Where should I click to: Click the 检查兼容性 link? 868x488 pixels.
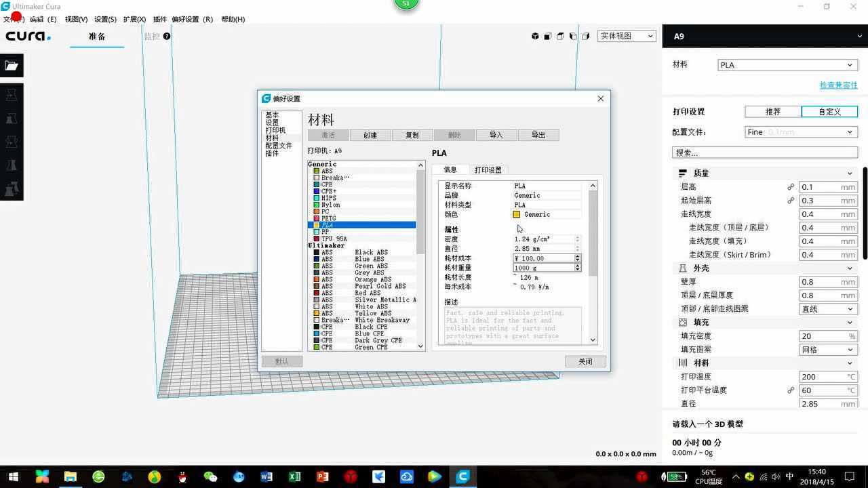(x=838, y=85)
